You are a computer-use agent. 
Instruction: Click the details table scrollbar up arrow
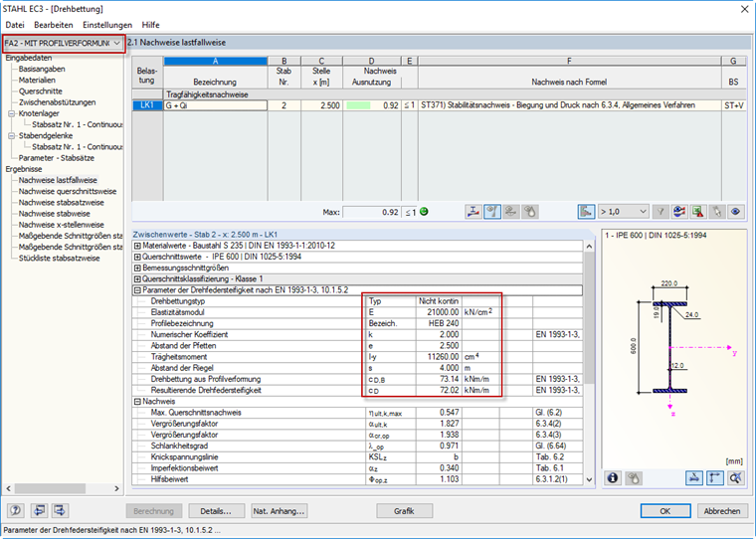tap(589, 247)
